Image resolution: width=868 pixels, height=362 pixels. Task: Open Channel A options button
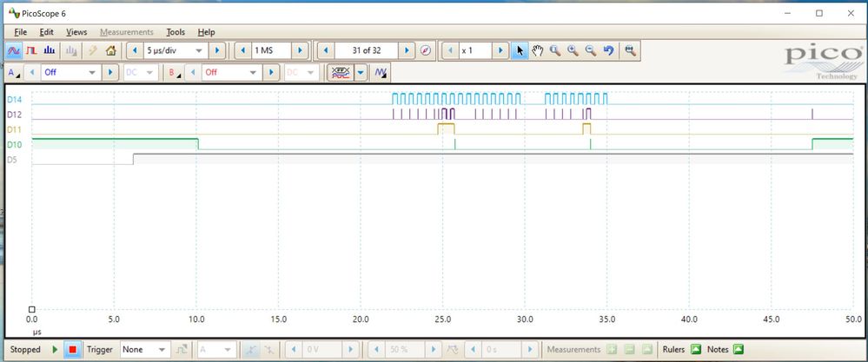(14, 72)
